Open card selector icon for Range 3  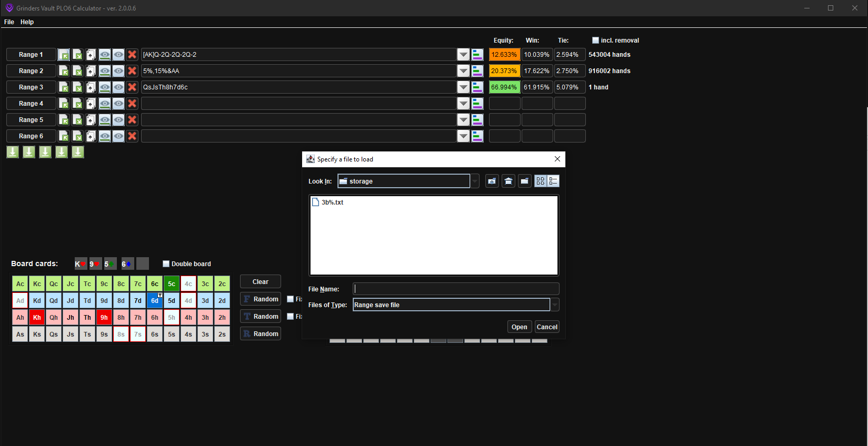[x=91, y=87]
